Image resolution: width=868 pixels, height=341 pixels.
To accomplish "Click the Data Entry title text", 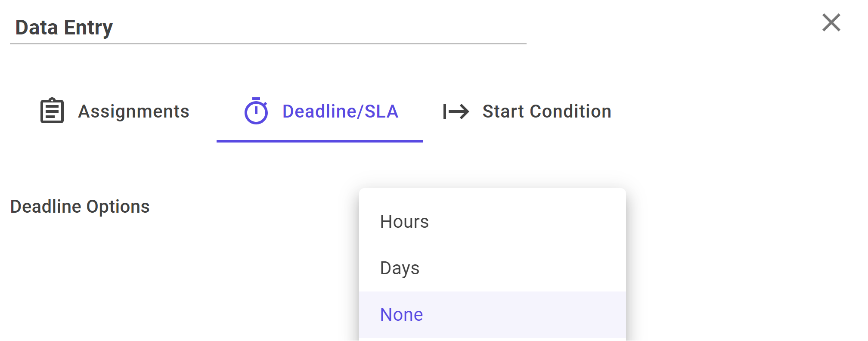I will pos(64,28).
